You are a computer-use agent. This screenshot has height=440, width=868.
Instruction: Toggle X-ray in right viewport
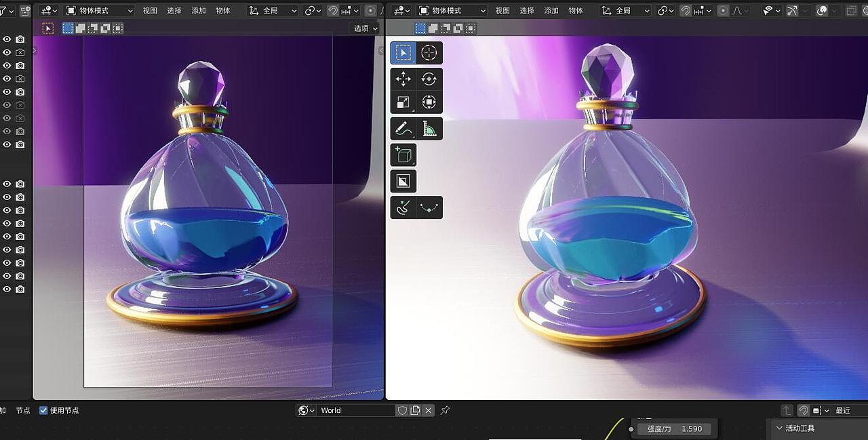coord(851,11)
